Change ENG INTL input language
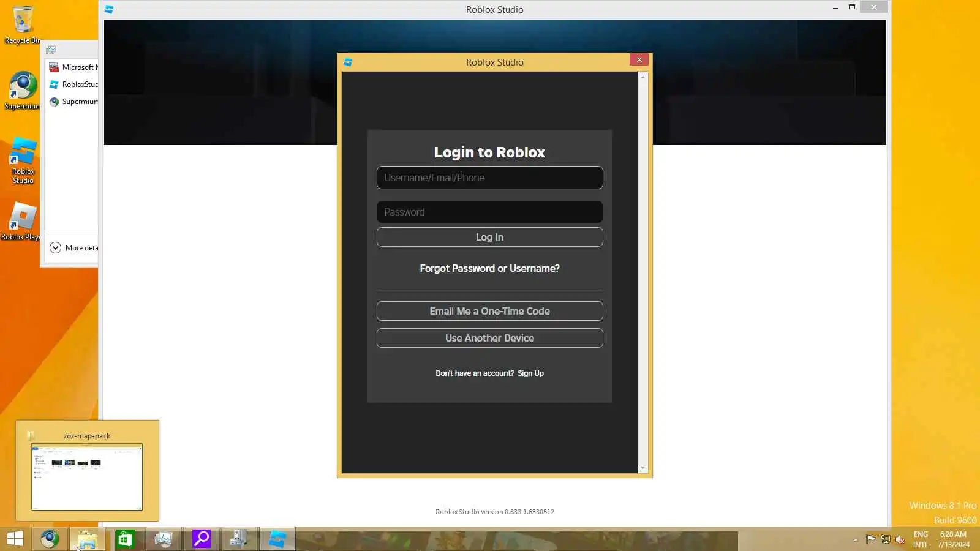The width and height of the screenshot is (980, 551). tap(921, 539)
